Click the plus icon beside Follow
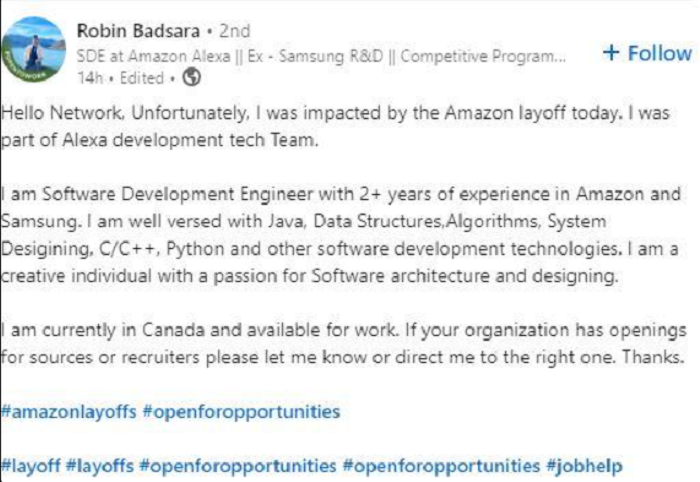Viewport: 700px width, 482px height. tap(611, 52)
